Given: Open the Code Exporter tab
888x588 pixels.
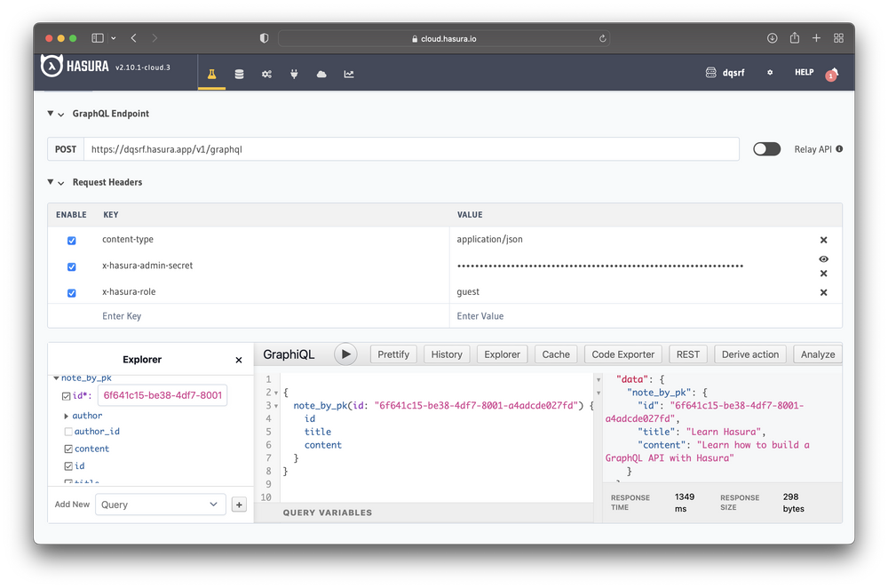Looking at the screenshot, I should (622, 354).
